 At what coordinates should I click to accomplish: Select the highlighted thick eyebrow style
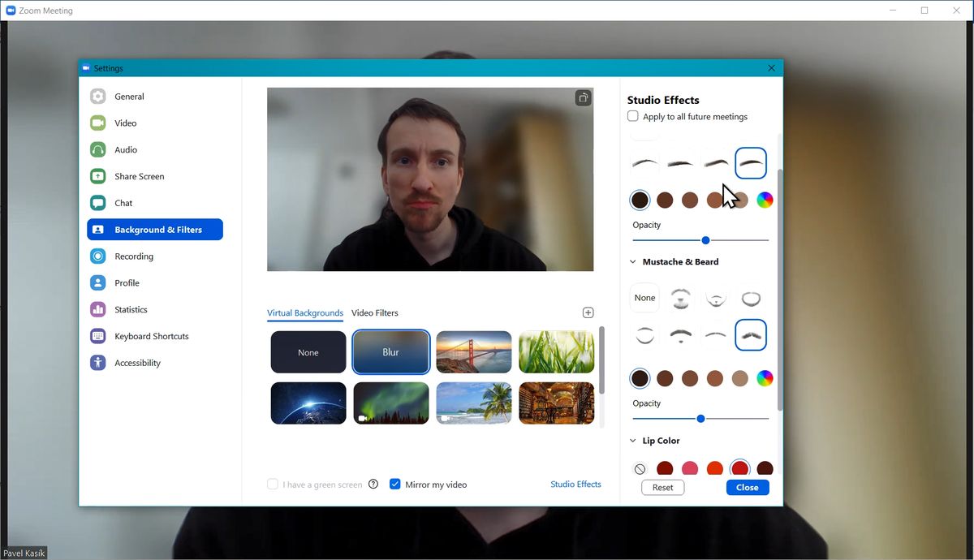tap(751, 163)
